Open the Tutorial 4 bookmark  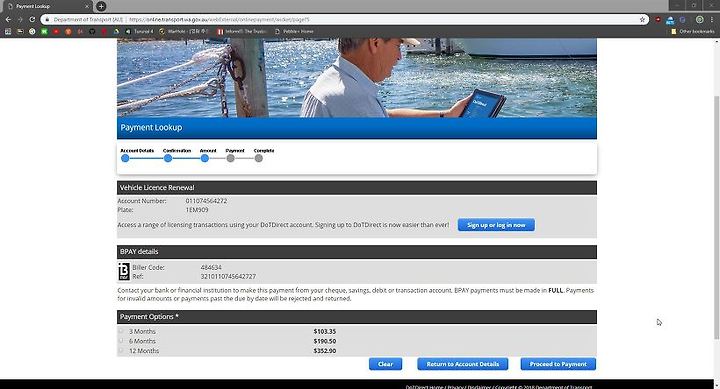tap(139, 32)
